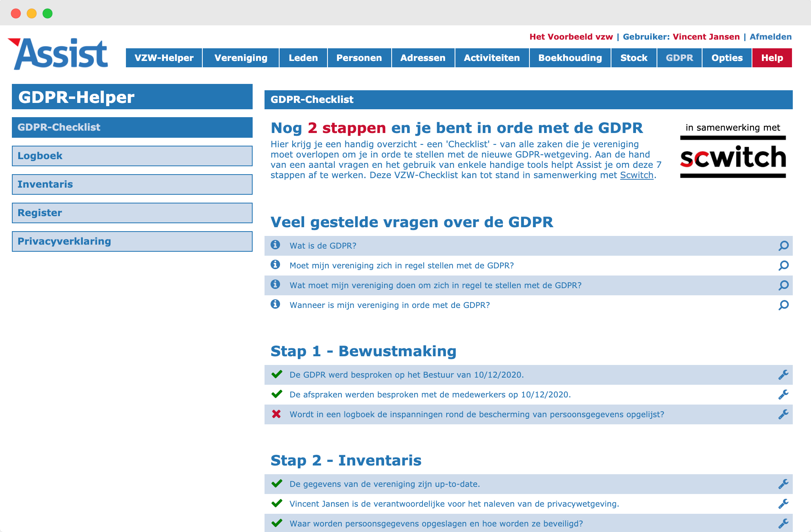Click wrench icon for 'Vincent Jansen is de verantwoordelijke' row

point(783,504)
